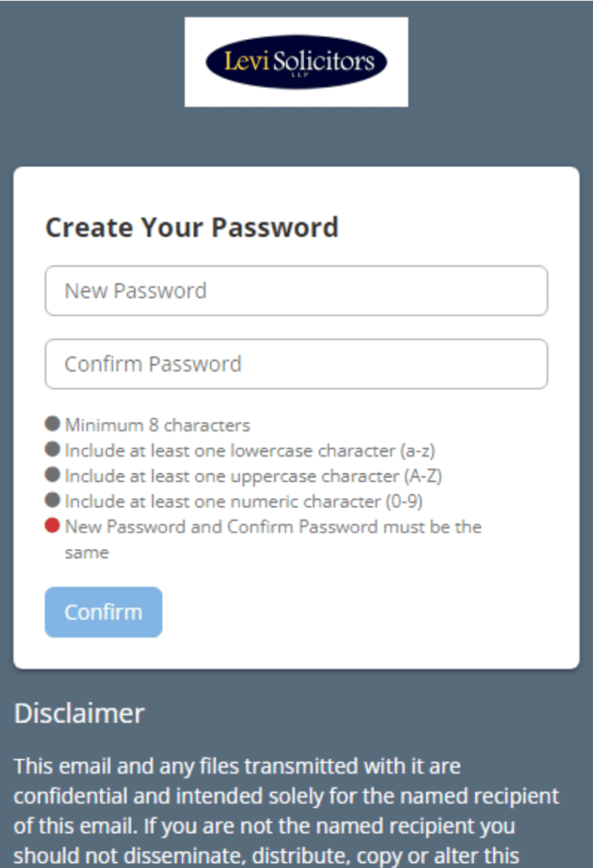Click grey dot beside uppercase character rule
Viewport: 593px width, 868px height.
coord(53,475)
